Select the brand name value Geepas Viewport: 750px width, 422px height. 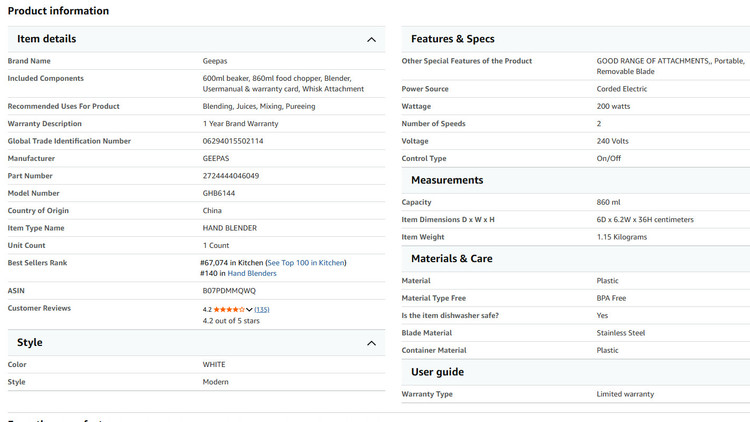tap(215, 61)
